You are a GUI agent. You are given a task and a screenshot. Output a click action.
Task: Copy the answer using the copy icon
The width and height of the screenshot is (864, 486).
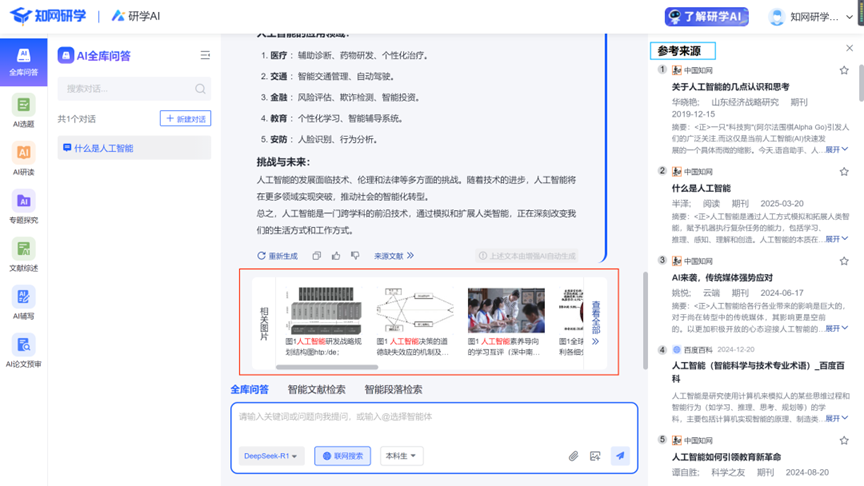tap(317, 256)
